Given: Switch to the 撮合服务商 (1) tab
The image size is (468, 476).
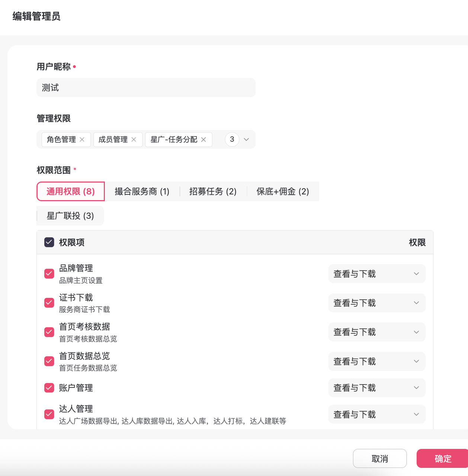Looking at the screenshot, I should (x=142, y=192).
